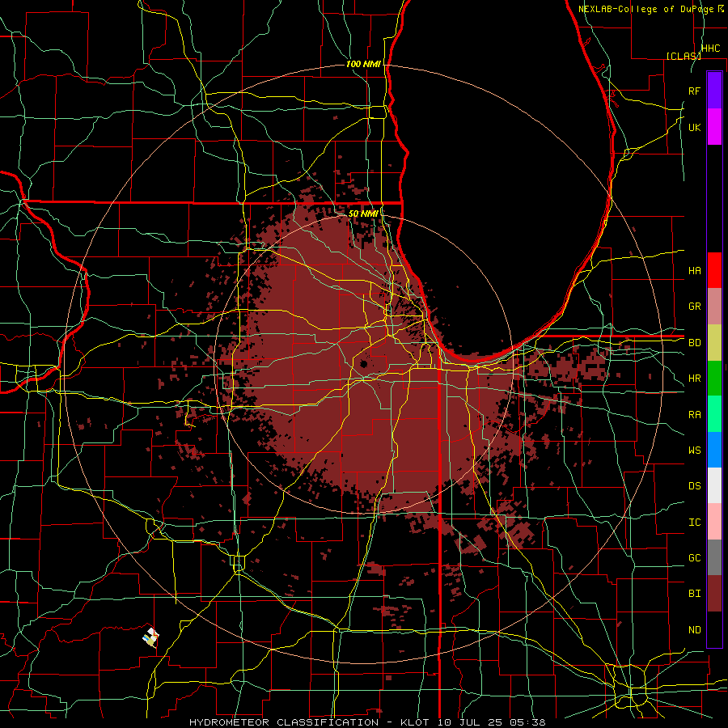Click the WS legend label
The width and height of the screenshot is (728, 728).
tap(695, 451)
